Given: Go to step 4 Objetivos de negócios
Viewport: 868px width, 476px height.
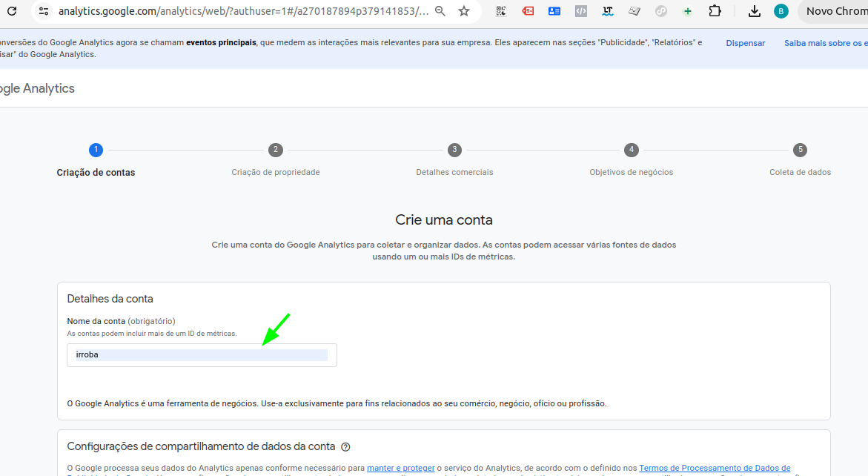Looking at the screenshot, I should pyautogui.click(x=631, y=160).
